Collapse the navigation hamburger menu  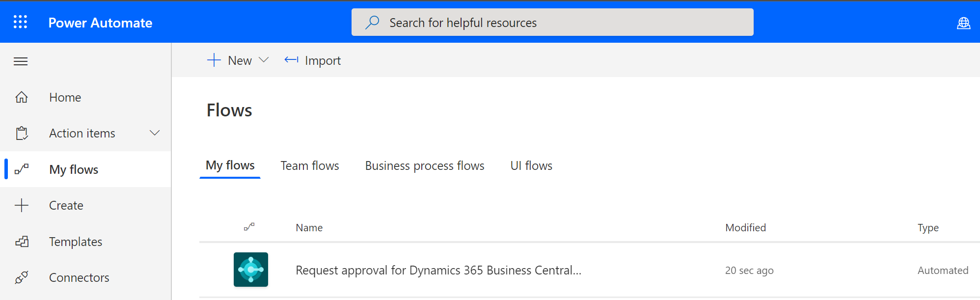[x=21, y=61]
